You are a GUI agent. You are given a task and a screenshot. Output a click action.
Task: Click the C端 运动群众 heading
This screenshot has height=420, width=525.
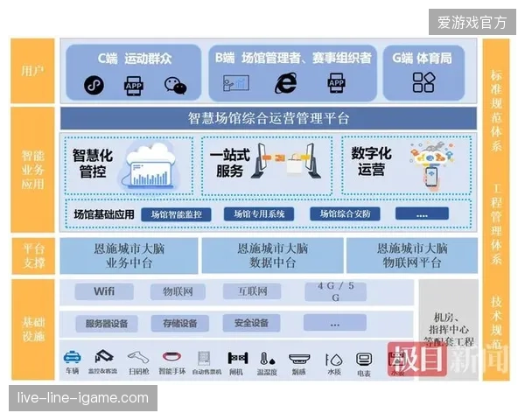[x=135, y=59]
